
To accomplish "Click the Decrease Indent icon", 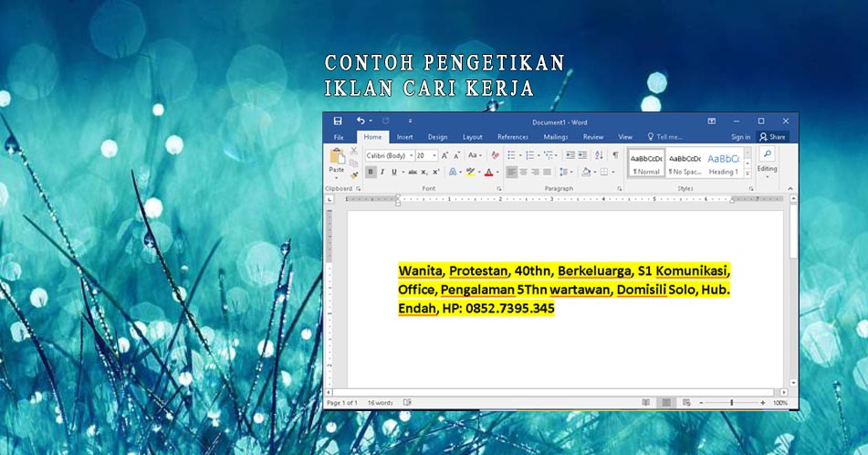I will point(570,155).
